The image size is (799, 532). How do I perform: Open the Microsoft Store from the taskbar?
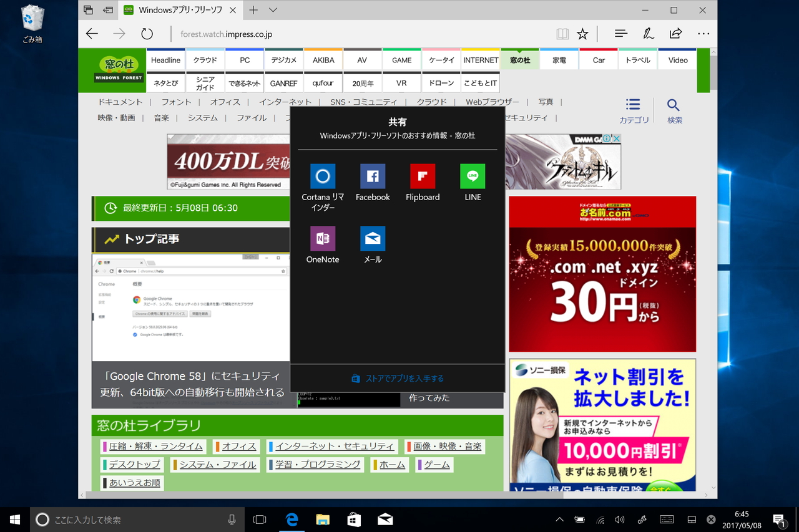tap(353, 519)
